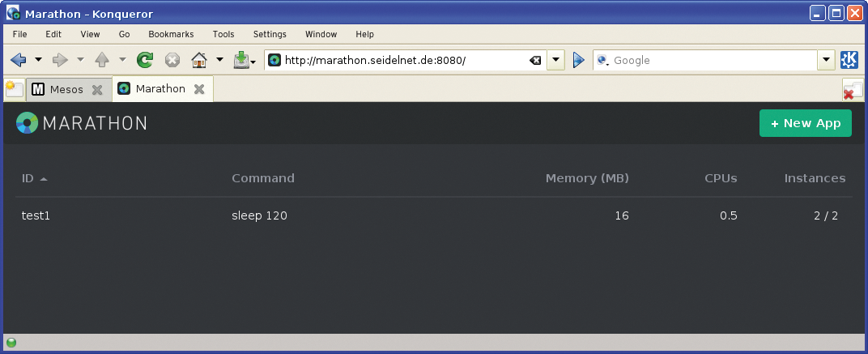Click inside the Google search field
This screenshot has height=354, width=868.
[714, 61]
